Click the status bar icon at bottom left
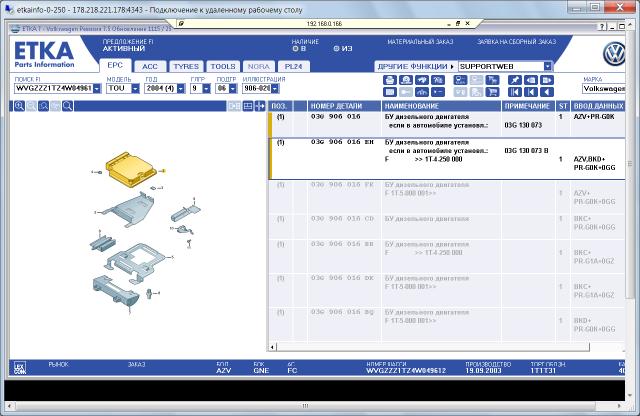This screenshot has width=640, height=416. pyautogui.click(x=20, y=367)
